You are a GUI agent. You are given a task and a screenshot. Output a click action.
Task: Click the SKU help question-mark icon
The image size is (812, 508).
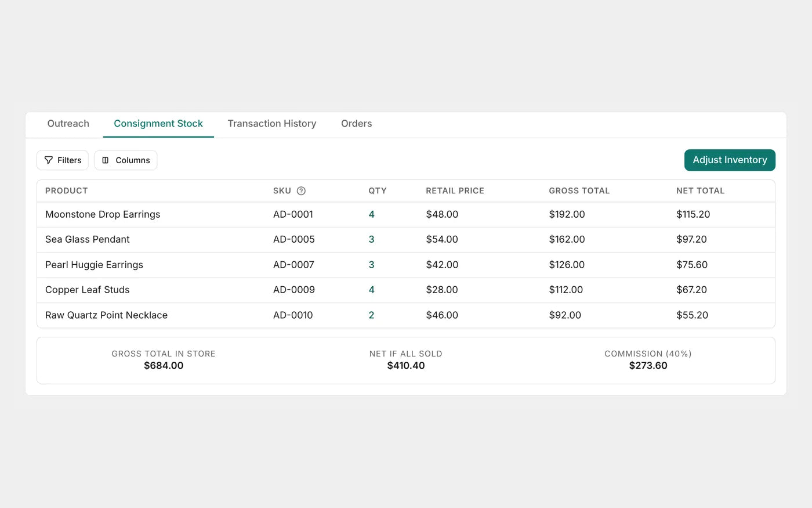click(301, 191)
